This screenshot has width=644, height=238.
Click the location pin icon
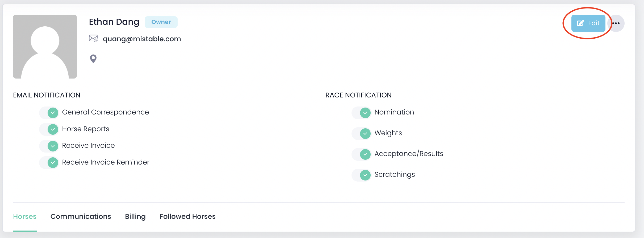pyautogui.click(x=93, y=59)
